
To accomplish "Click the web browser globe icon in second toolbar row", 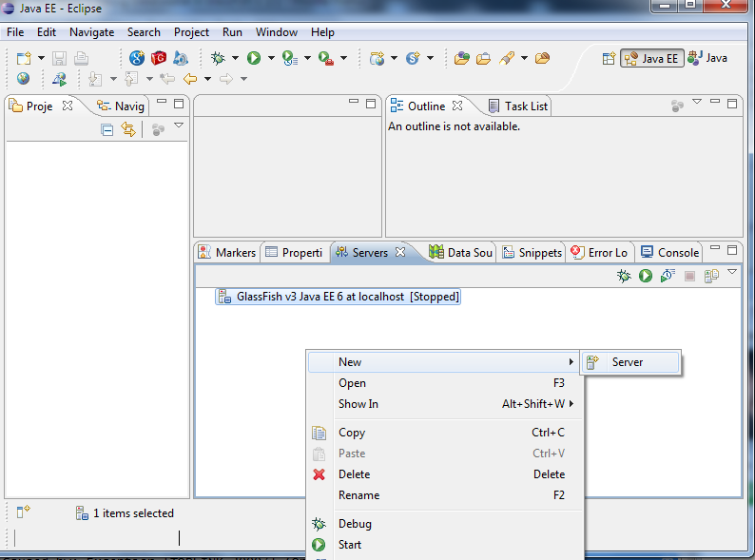I will 23,79.
